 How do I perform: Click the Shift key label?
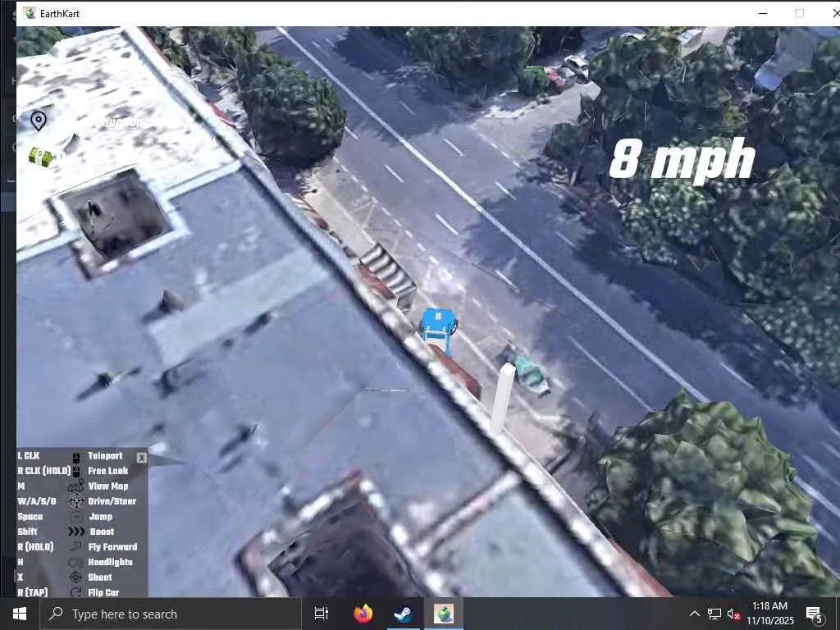[27, 532]
